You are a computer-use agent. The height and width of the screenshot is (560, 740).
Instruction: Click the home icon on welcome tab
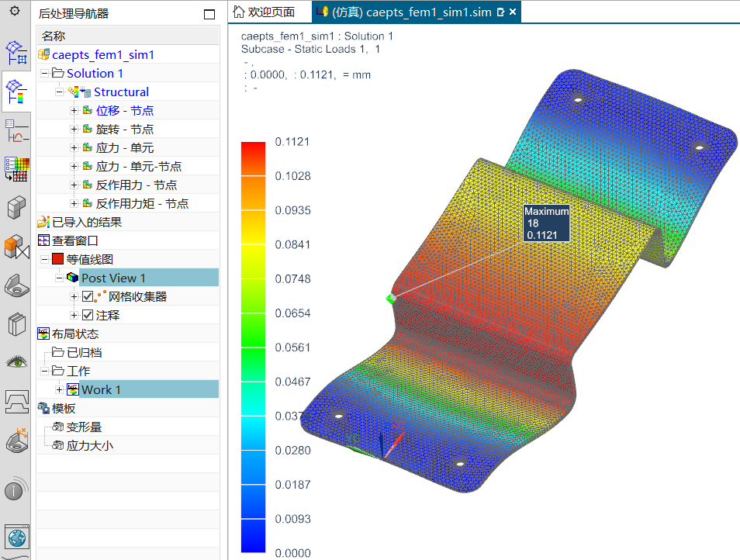click(x=239, y=12)
